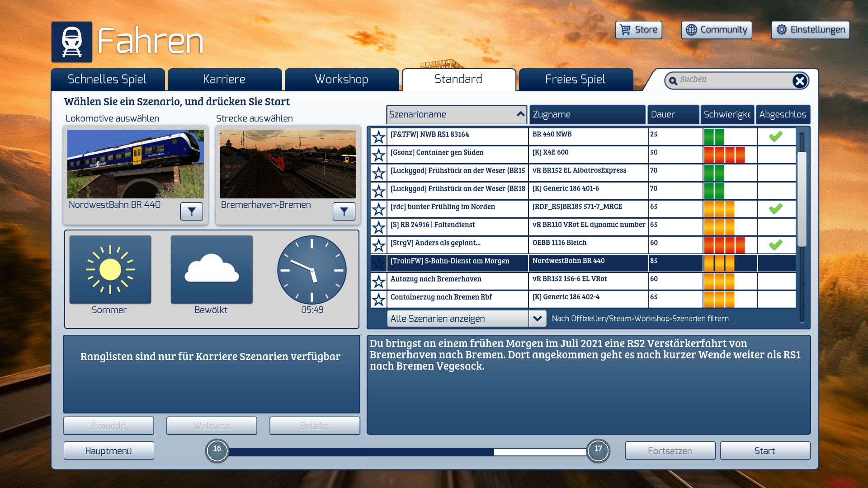This screenshot has width=868, height=488.
Task: Star the RB 24916 Faltendienst scenario
Action: [378, 227]
